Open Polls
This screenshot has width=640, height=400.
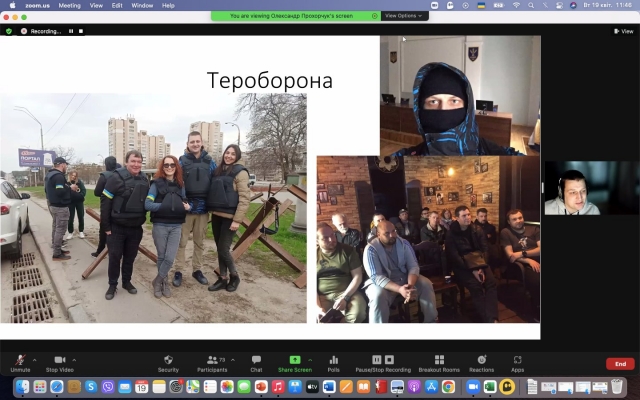click(x=333, y=363)
